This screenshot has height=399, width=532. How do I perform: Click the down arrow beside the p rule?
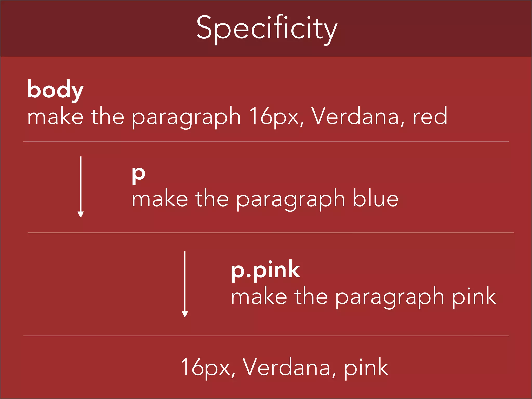click(x=81, y=187)
